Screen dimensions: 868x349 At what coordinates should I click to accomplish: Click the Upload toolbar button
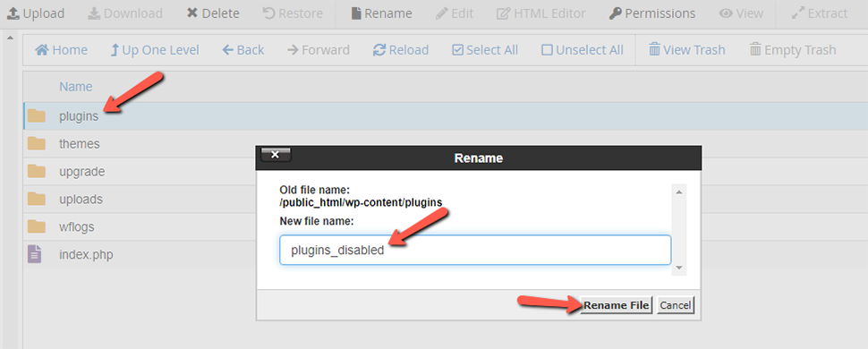[36, 13]
